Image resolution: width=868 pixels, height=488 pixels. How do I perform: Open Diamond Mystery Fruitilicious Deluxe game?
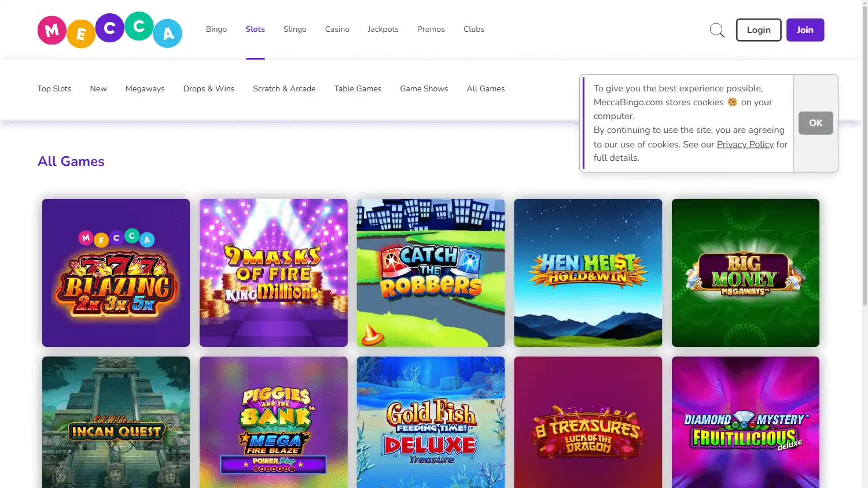click(x=746, y=422)
